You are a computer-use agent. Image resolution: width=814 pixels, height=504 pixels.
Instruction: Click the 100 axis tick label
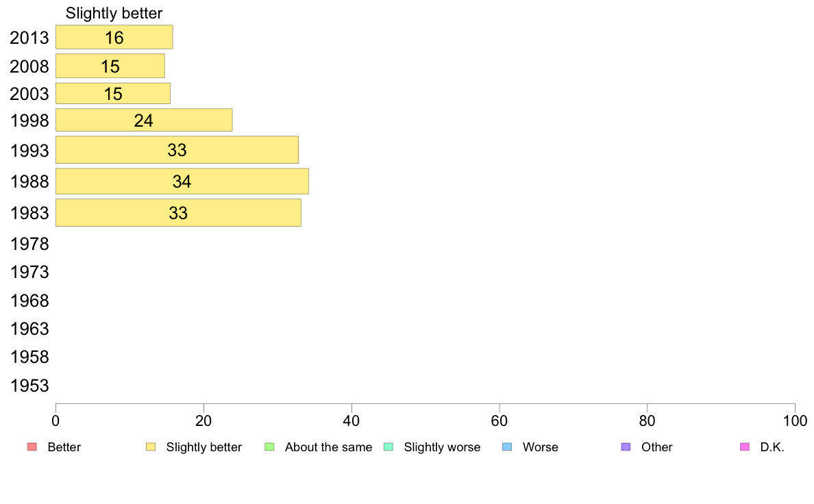[795, 420]
